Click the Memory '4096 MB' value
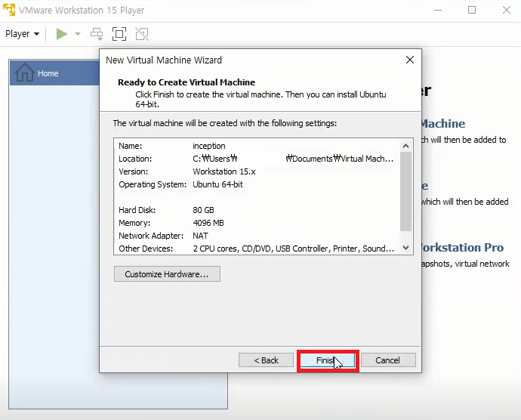Viewport: 521px width, 420px height. tap(208, 223)
